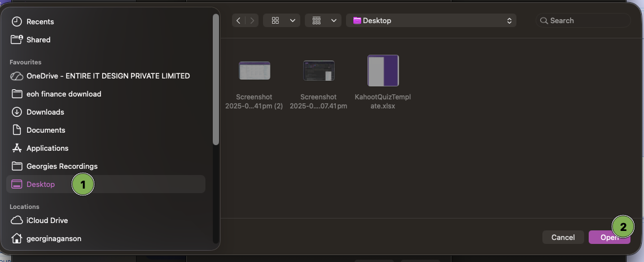Select iCloud Drive under Locations
644x262 pixels.
(47, 220)
